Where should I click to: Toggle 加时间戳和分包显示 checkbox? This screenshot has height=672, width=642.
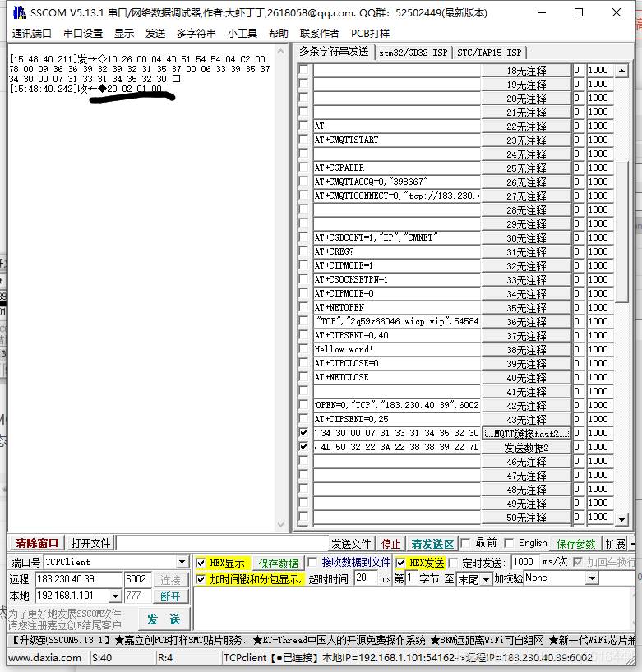pyautogui.click(x=201, y=579)
